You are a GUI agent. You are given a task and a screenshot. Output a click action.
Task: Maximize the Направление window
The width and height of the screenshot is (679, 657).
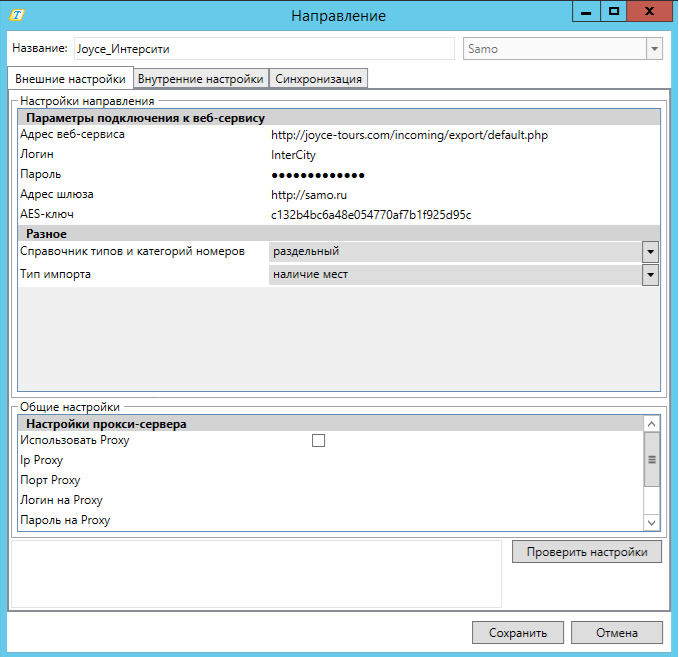click(x=614, y=11)
